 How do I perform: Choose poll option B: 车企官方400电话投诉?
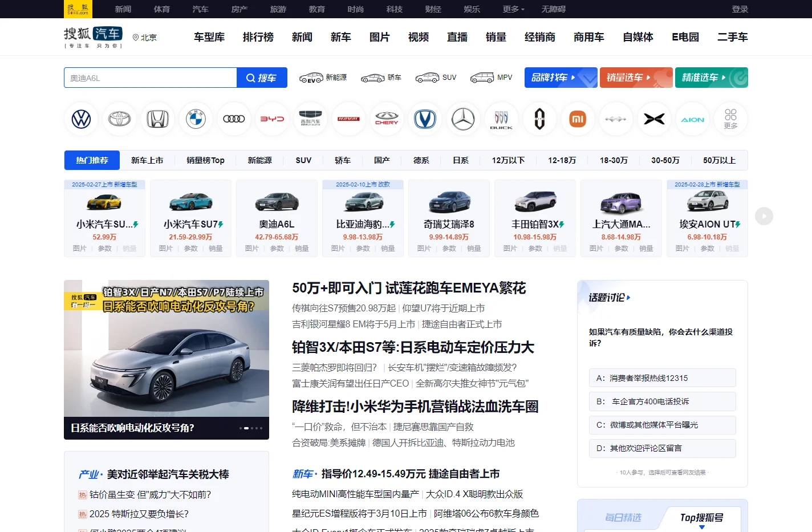point(662,401)
